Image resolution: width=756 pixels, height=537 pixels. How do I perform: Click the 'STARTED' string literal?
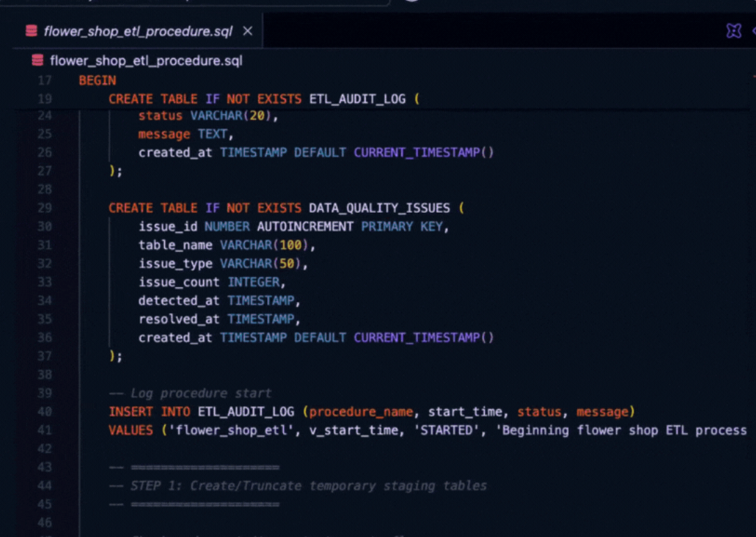[x=449, y=431]
